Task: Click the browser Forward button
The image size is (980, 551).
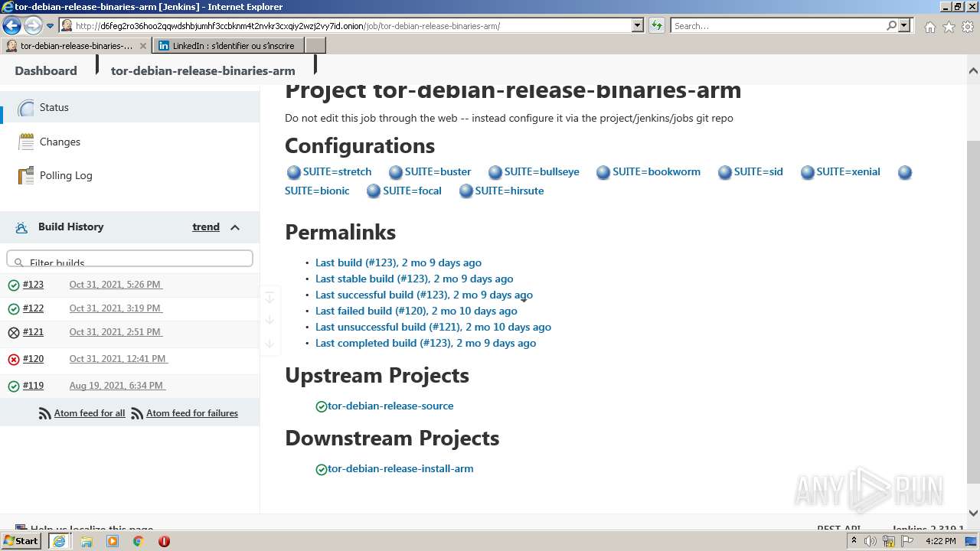Action: point(32,25)
